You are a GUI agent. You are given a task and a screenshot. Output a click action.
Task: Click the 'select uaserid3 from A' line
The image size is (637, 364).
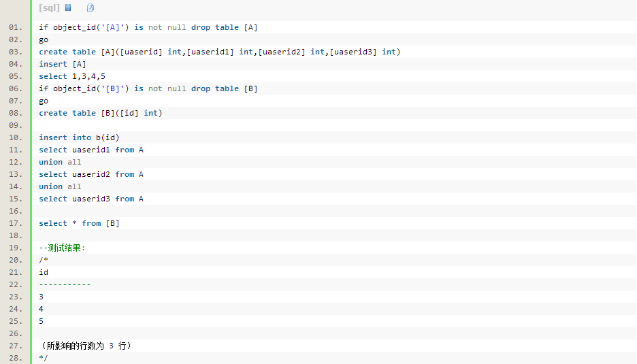[91, 199]
